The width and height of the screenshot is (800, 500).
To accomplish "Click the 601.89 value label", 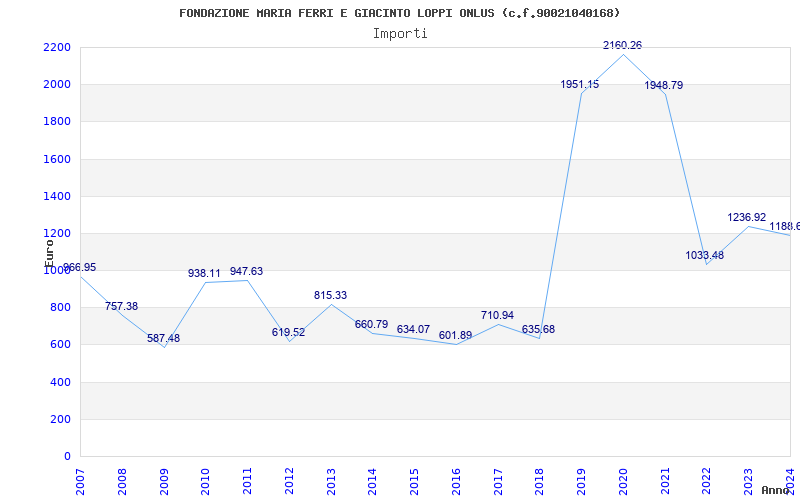I will click(x=455, y=336).
